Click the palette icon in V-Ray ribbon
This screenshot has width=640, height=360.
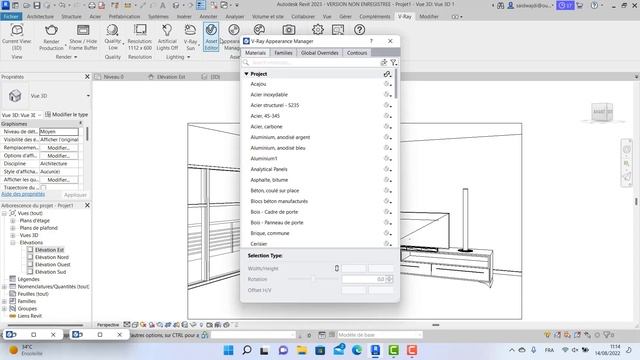point(259,30)
